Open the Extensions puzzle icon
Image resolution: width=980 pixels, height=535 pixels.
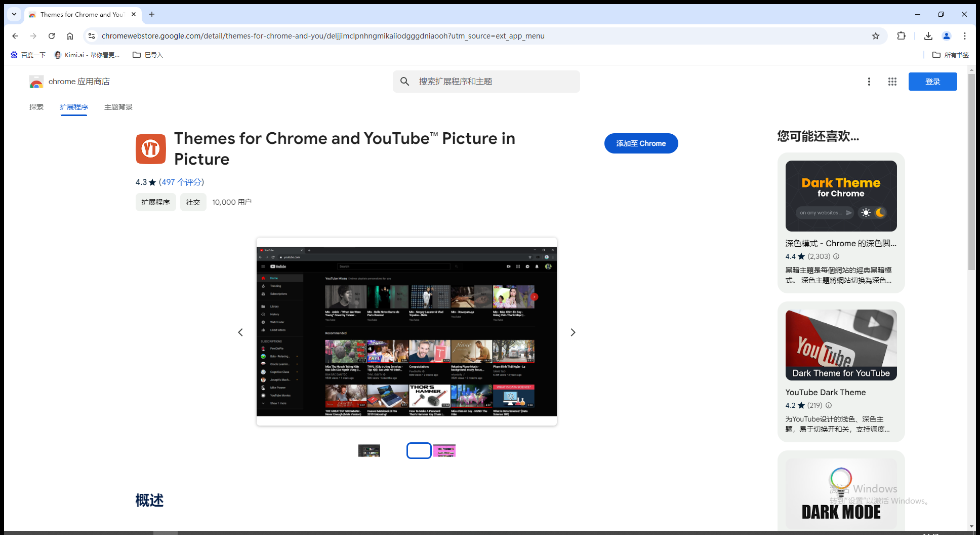click(901, 36)
